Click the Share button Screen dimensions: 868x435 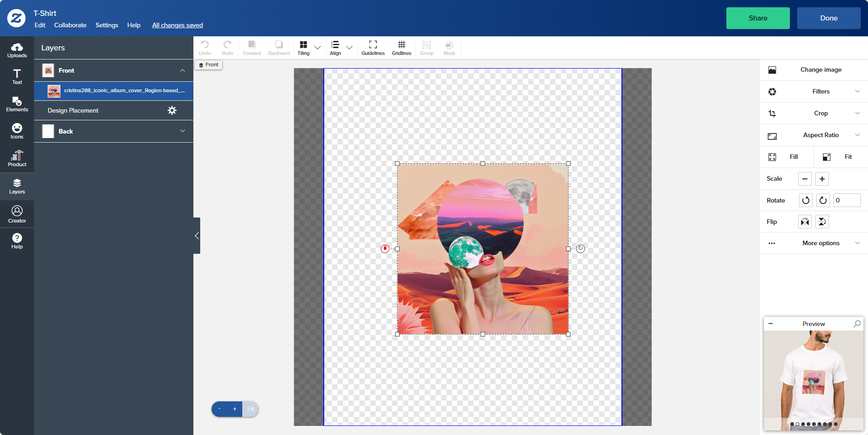758,18
